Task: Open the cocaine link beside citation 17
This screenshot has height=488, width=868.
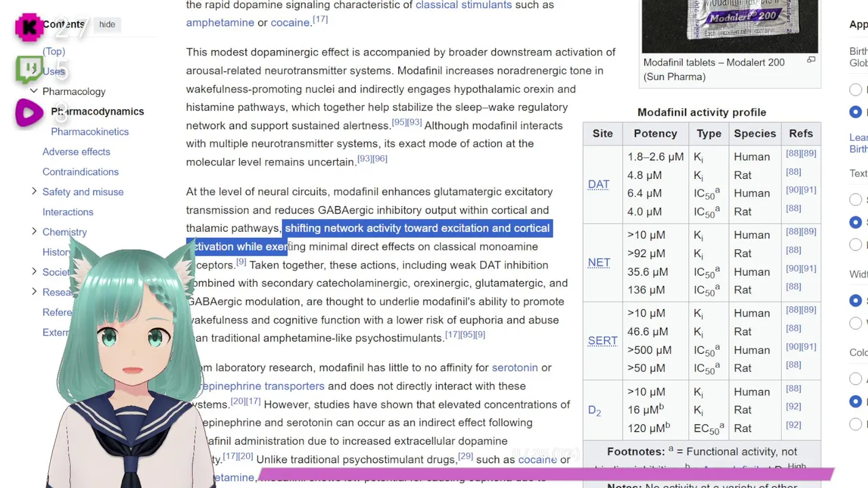Action: point(290,22)
